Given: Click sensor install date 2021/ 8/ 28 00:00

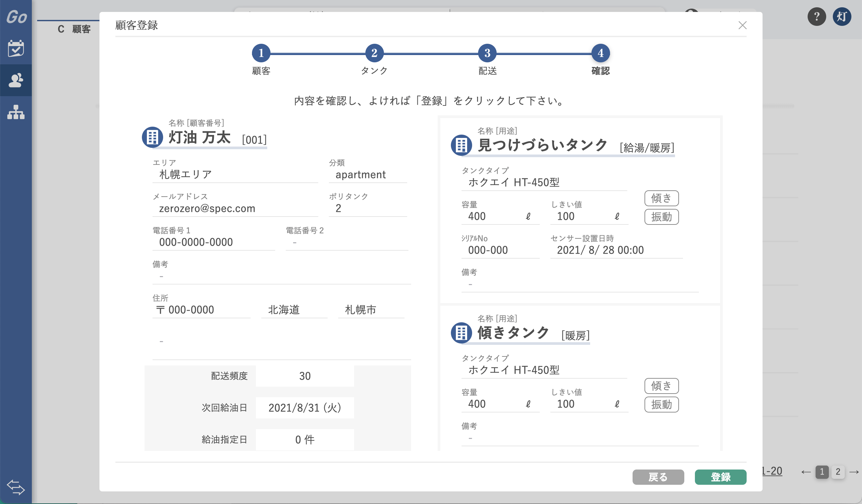Looking at the screenshot, I should coord(600,250).
